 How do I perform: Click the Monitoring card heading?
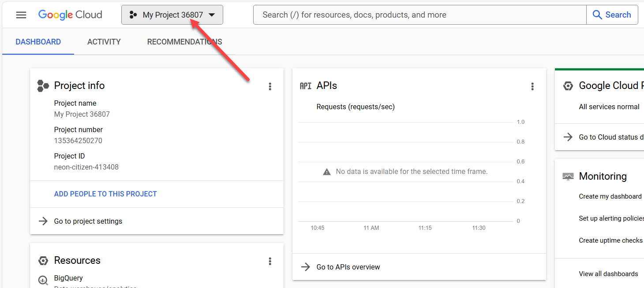click(x=603, y=176)
